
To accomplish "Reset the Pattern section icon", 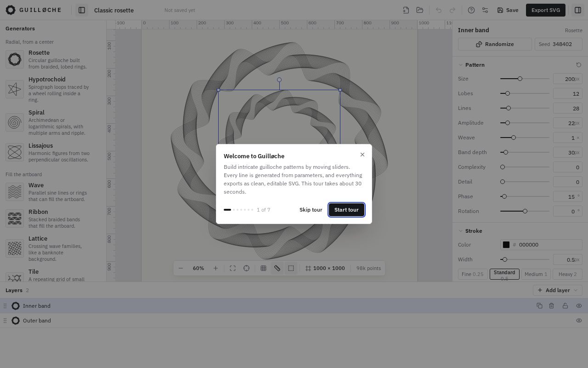I will (x=579, y=65).
